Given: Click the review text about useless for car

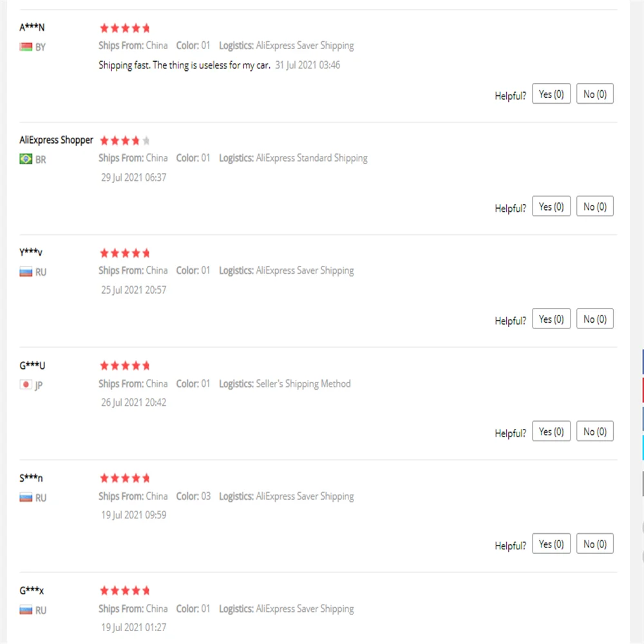Looking at the screenshot, I should point(184,65).
